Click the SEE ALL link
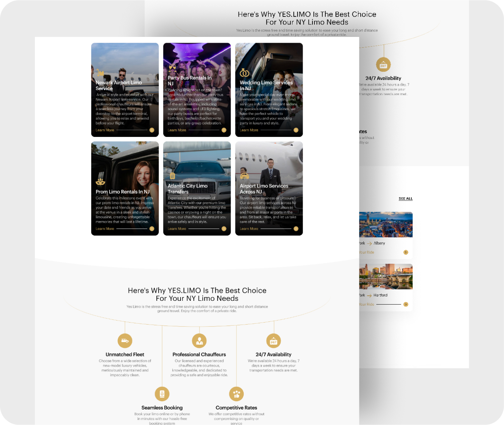Screen dimensions: 504x425 pyautogui.click(x=405, y=199)
